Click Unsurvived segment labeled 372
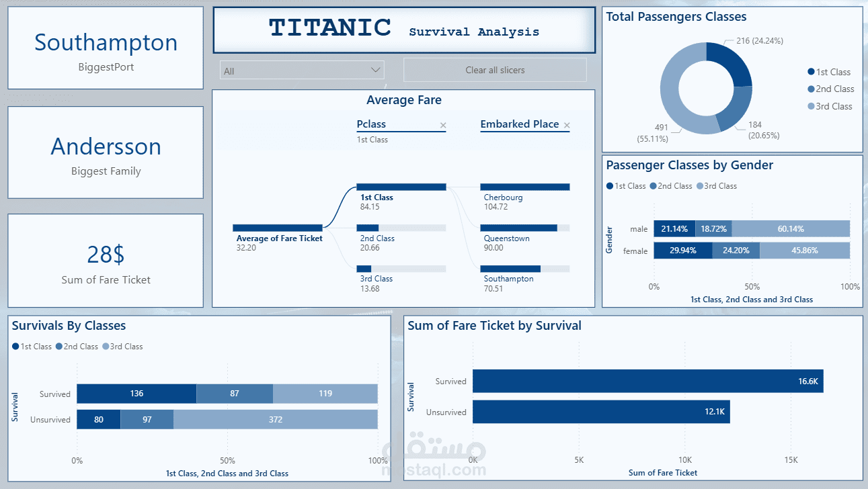Image resolution: width=868 pixels, height=489 pixels. 276,420
